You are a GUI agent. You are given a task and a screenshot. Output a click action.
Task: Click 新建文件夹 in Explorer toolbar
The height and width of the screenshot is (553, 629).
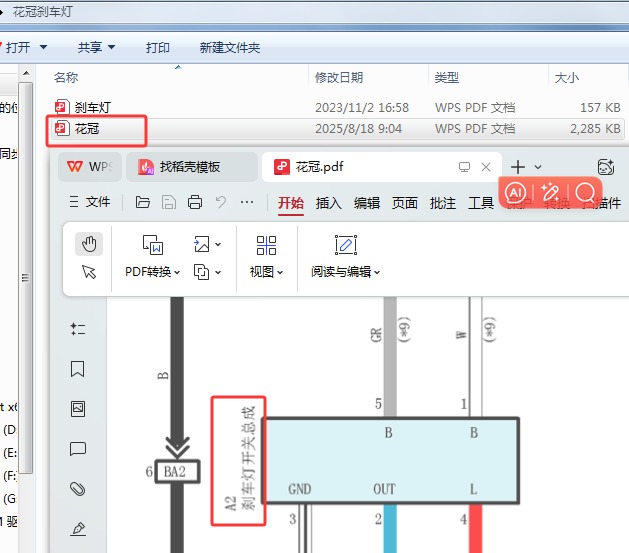point(230,48)
